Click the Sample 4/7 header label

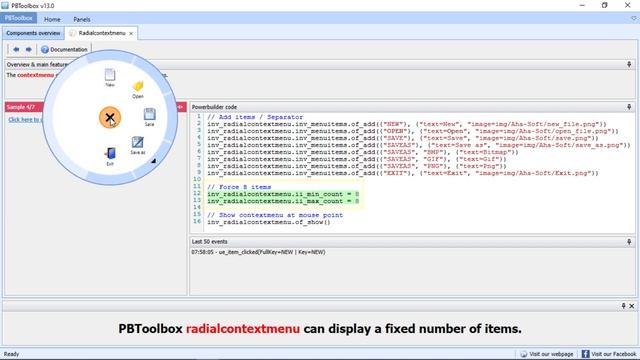tap(20, 107)
